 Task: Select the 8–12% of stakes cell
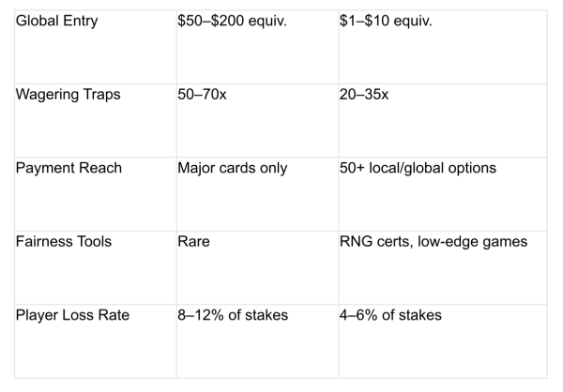[257, 341]
